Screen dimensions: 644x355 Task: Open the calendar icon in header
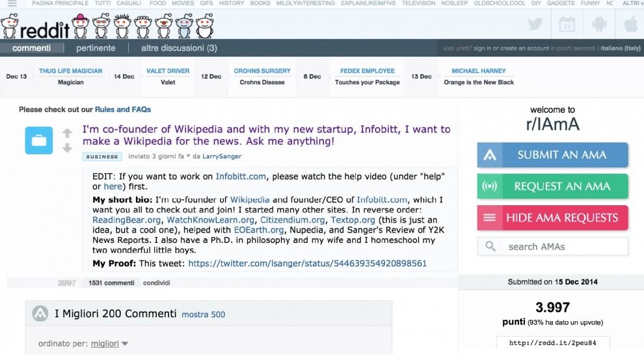click(x=567, y=24)
